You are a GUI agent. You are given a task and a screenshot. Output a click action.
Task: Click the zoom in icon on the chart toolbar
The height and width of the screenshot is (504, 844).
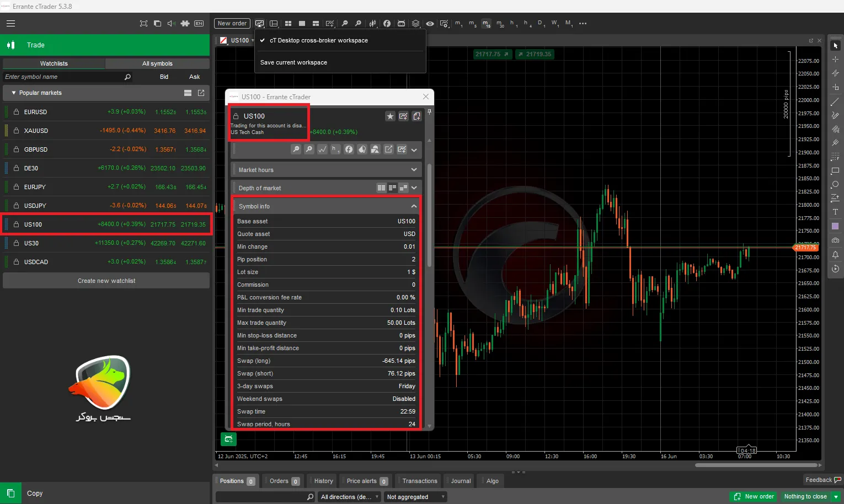[358, 24]
